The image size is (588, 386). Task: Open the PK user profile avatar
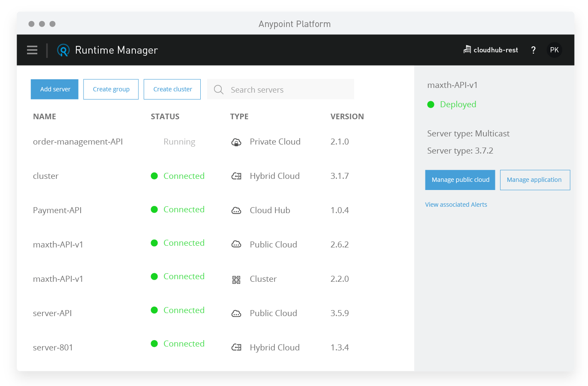pyautogui.click(x=554, y=50)
